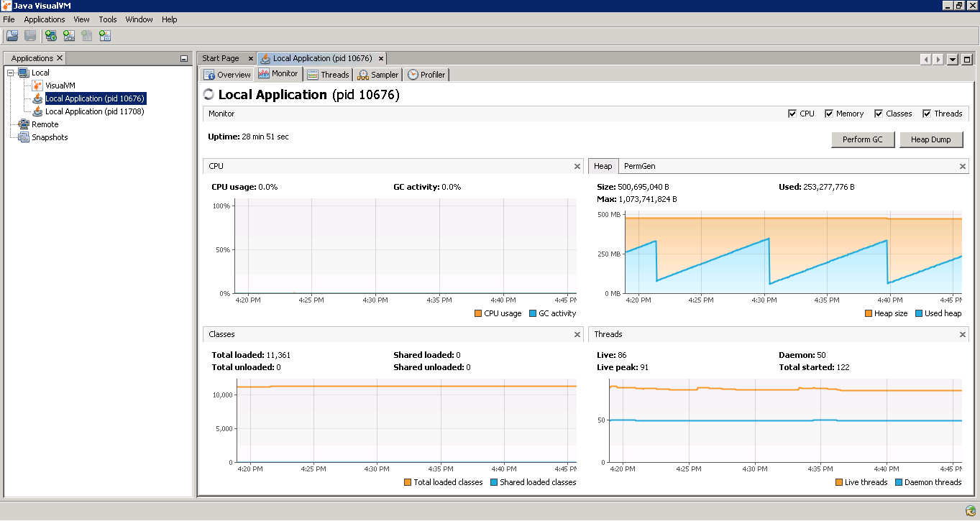Open the Help menu
This screenshot has width=980, height=521.
point(170,19)
